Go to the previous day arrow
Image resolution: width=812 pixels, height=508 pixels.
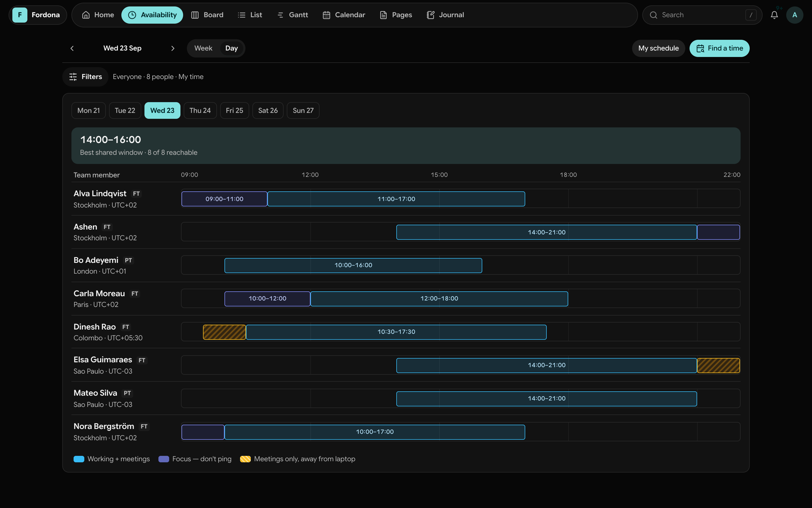pyautogui.click(x=72, y=48)
